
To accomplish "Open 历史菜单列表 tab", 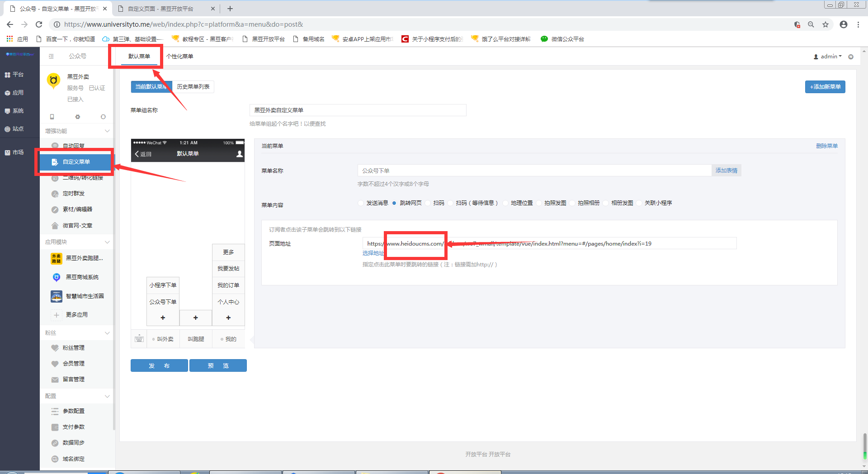I will click(x=193, y=87).
